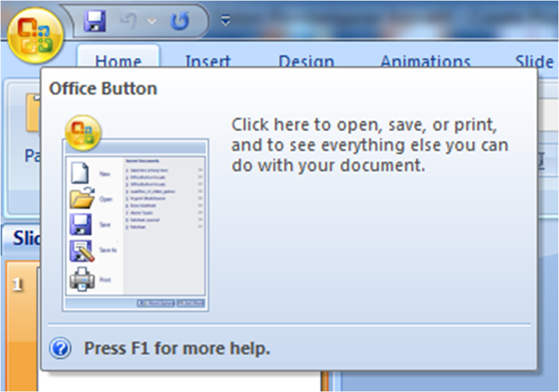This screenshot has width=559, height=392.
Task: Expand the Undo history dropdown arrow
Action: click(152, 22)
